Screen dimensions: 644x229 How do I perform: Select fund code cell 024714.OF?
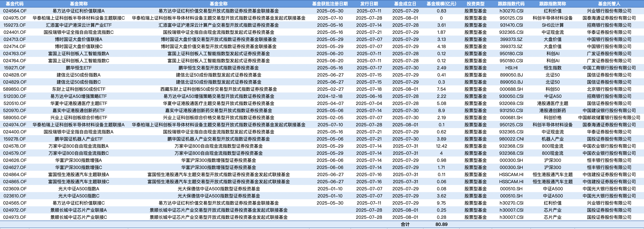point(14,46)
